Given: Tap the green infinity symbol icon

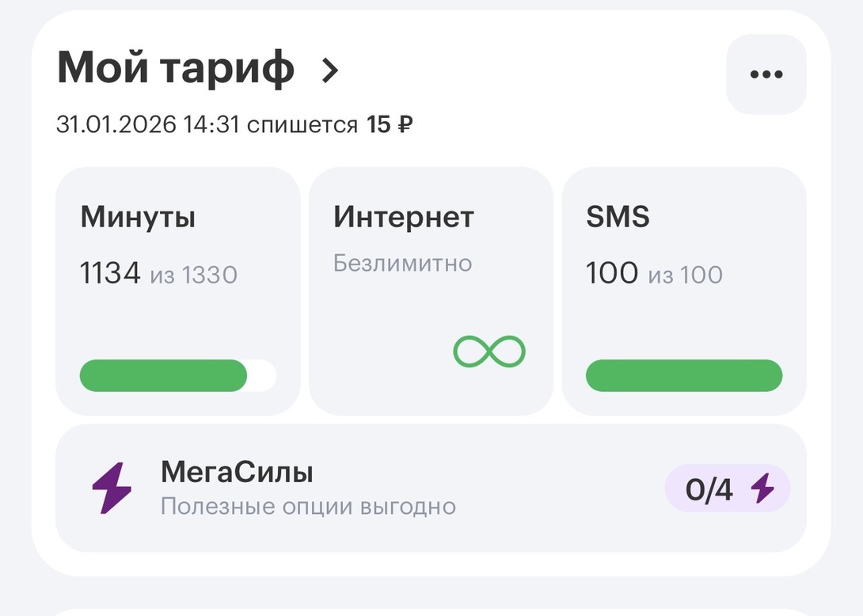Looking at the screenshot, I should (489, 351).
